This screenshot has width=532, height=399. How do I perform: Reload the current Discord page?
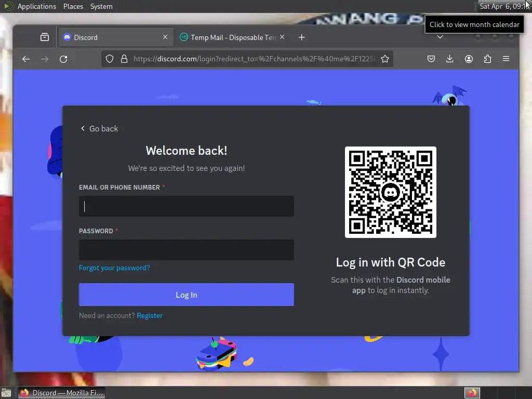[63, 59]
